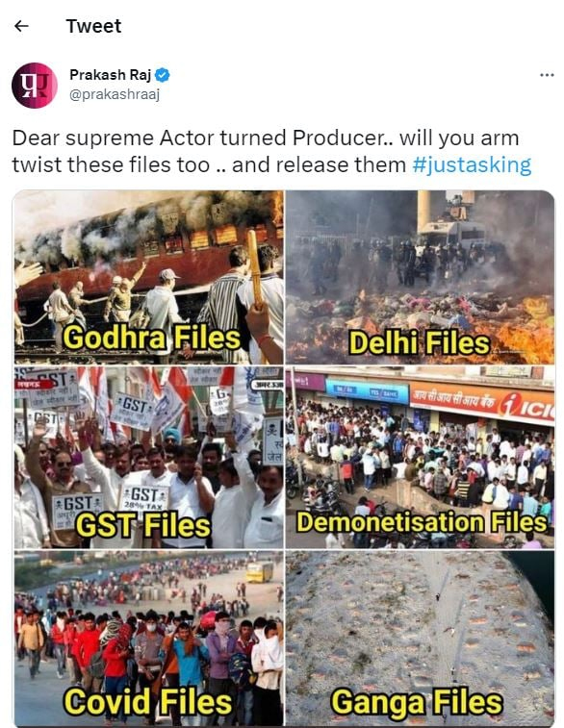Click the Godhra Files yellow caption
Screen dimensions: 564x728
(x=151, y=338)
